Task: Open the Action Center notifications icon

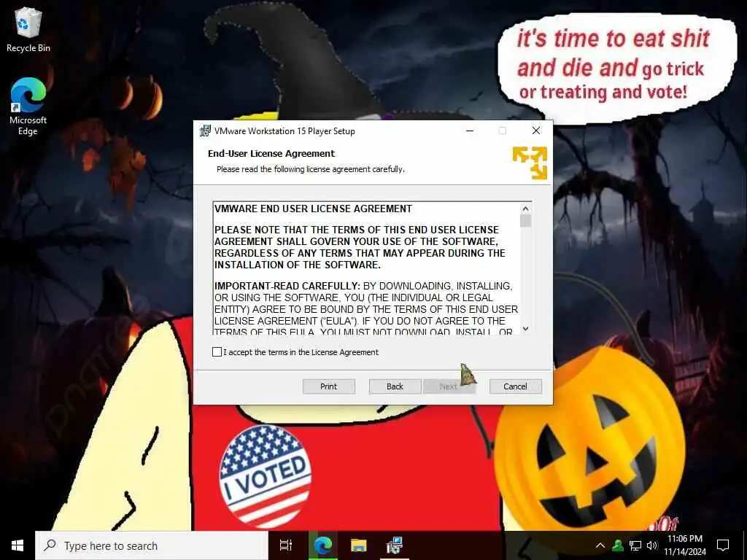Action: click(x=723, y=545)
